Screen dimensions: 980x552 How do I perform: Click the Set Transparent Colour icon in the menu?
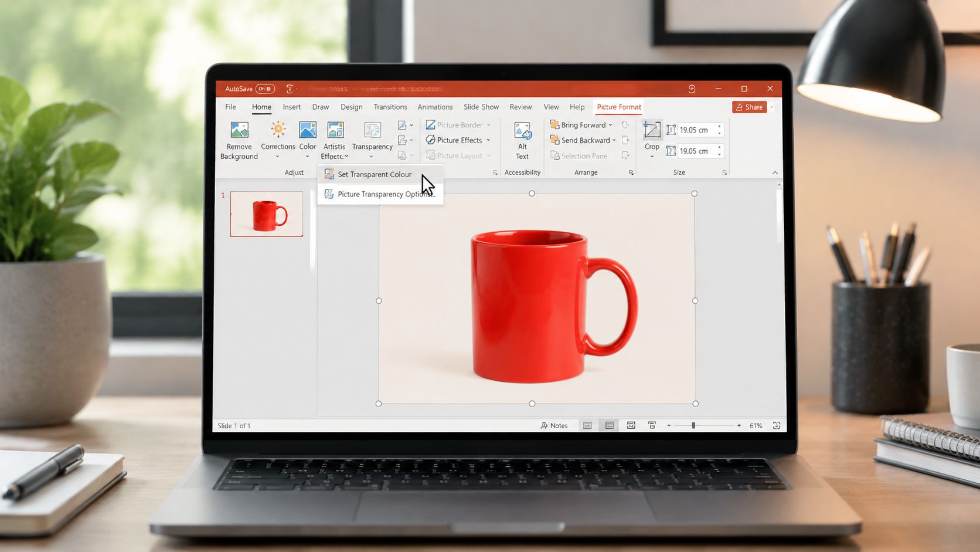pos(329,174)
